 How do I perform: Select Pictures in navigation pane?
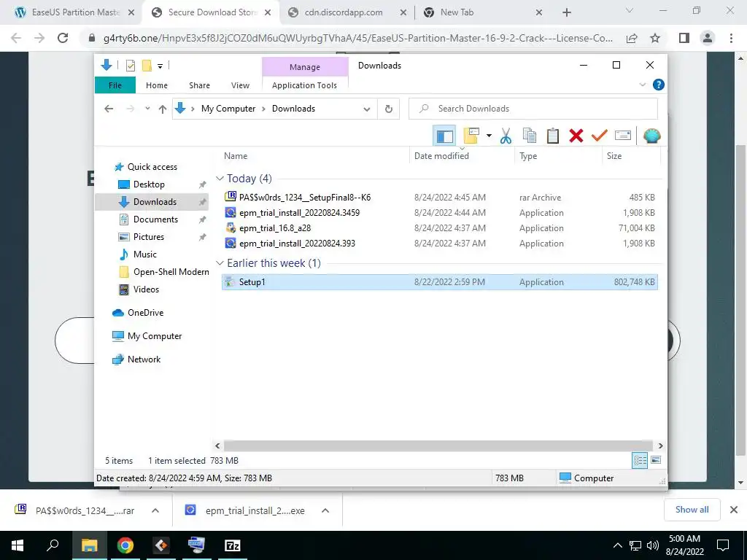[149, 237]
